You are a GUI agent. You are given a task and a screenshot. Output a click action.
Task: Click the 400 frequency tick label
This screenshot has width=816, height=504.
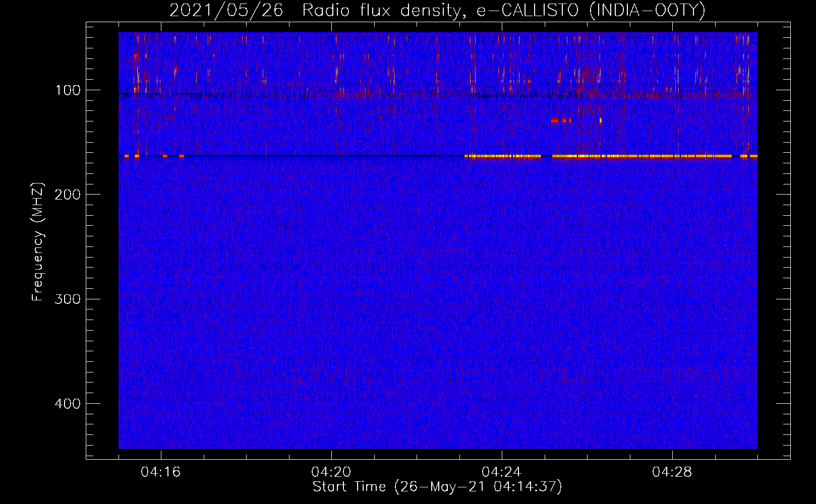click(x=68, y=404)
